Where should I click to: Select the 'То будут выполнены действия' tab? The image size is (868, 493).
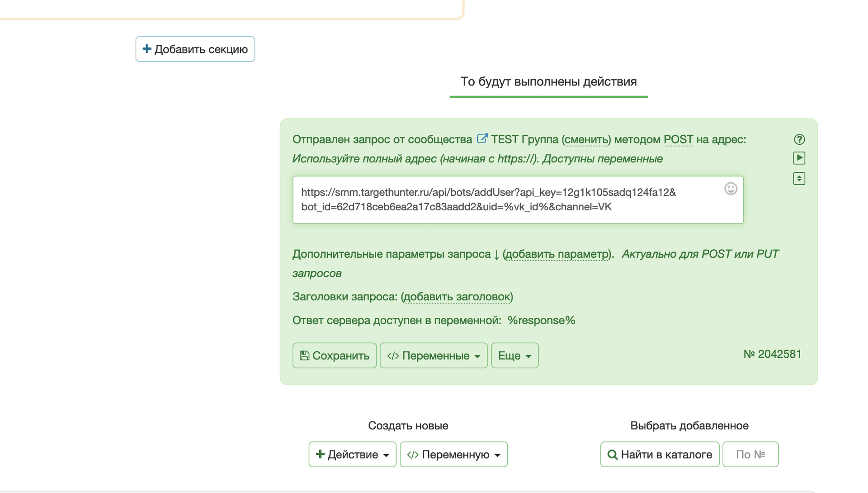[548, 82]
